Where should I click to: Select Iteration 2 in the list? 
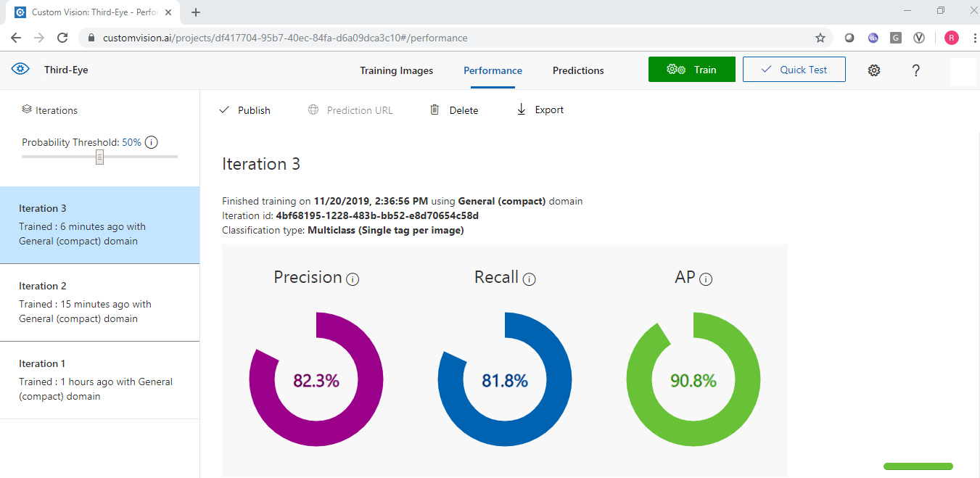(x=99, y=302)
